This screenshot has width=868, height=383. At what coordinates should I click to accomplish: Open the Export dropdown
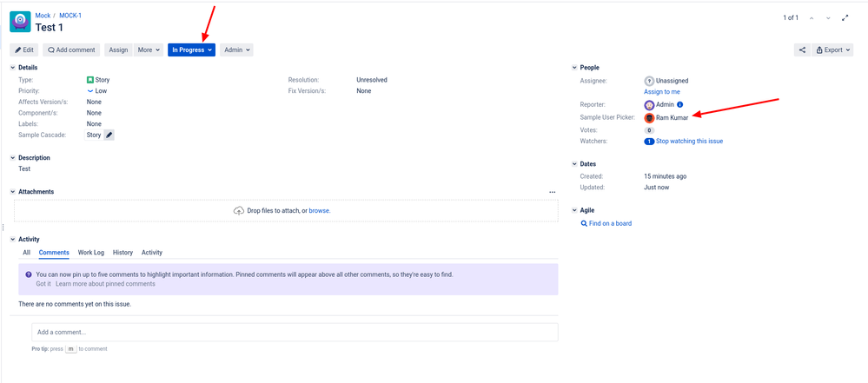click(832, 50)
